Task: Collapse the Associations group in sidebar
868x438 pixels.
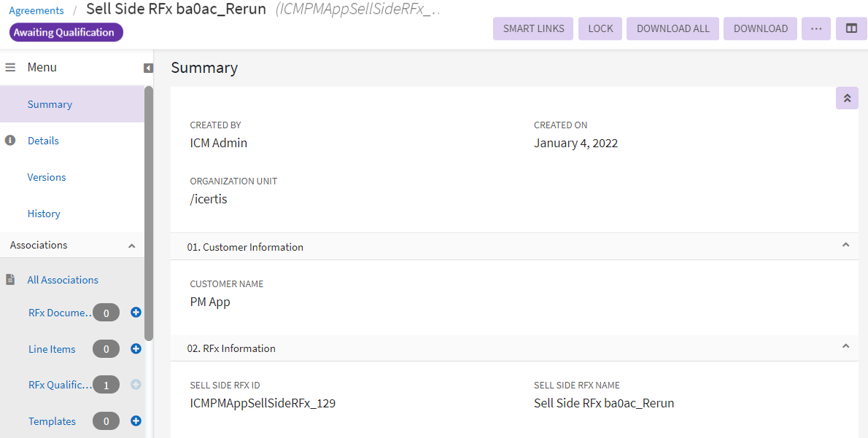Action: click(131, 246)
